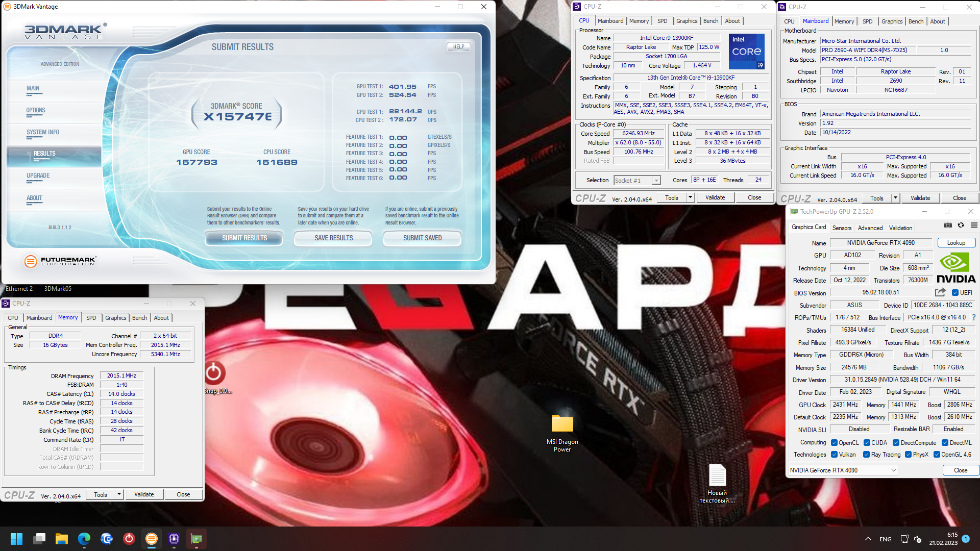
Task: Open Validation tab in GPU-Z
Action: (900, 228)
